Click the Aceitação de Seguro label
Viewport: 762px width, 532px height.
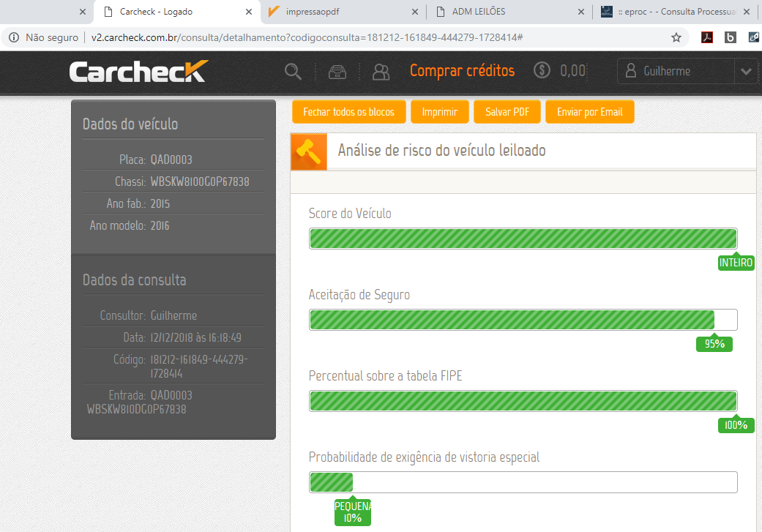359,294
